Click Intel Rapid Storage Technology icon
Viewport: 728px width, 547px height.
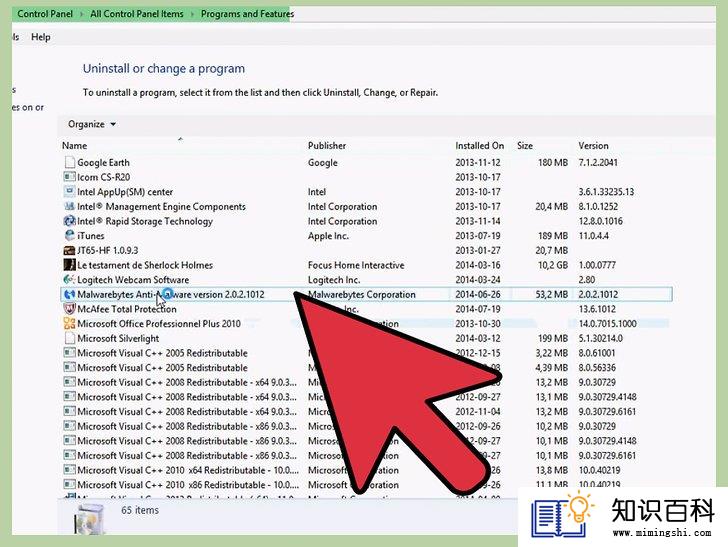pyautogui.click(x=70, y=221)
